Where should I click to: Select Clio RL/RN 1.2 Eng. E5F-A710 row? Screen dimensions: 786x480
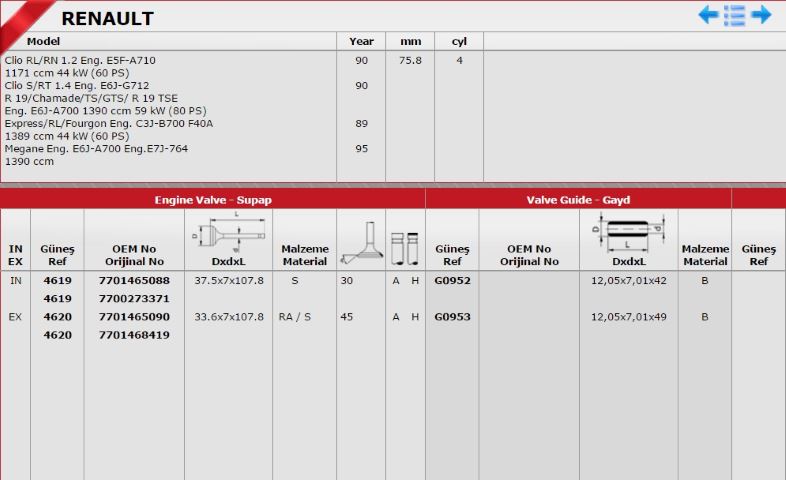point(80,61)
